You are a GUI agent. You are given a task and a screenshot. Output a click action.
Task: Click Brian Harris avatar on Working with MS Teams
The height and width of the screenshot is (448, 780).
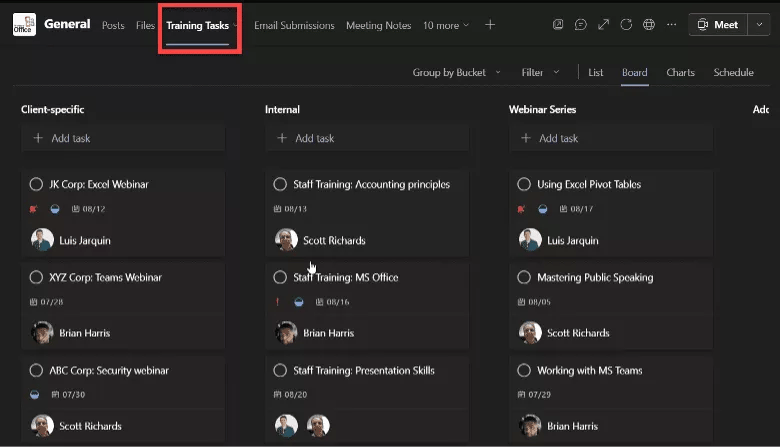pos(530,426)
